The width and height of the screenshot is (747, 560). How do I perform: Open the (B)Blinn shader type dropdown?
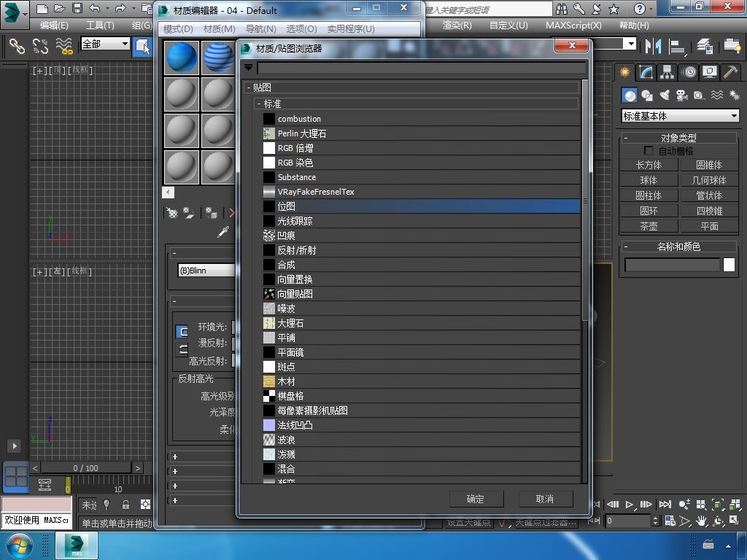tap(207, 271)
